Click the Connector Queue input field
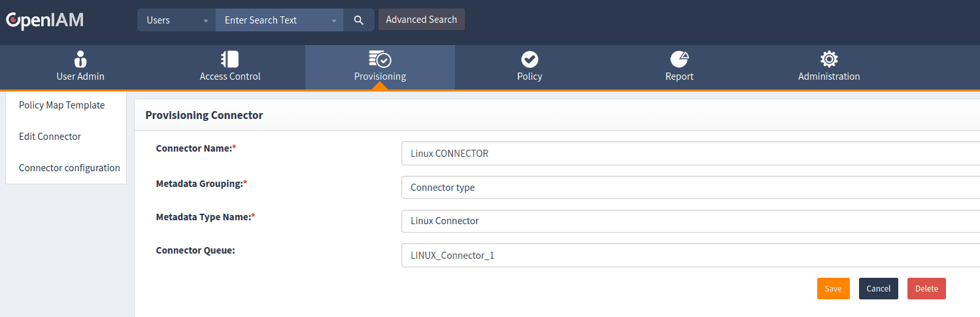The width and height of the screenshot is (980, 317). pos(686,256)
